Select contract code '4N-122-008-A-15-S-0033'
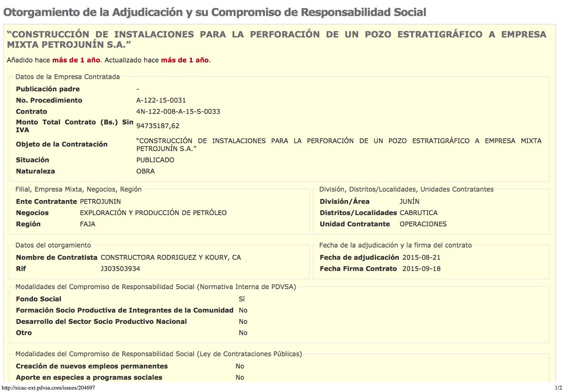Image resolution: width=574 pixels, height=392 pixels. [178, 112]
